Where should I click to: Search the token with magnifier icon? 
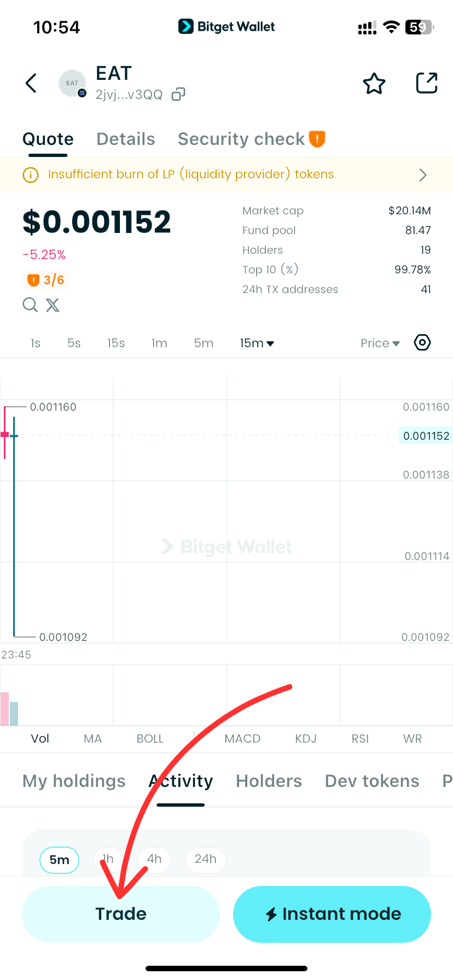click(30, 305)
